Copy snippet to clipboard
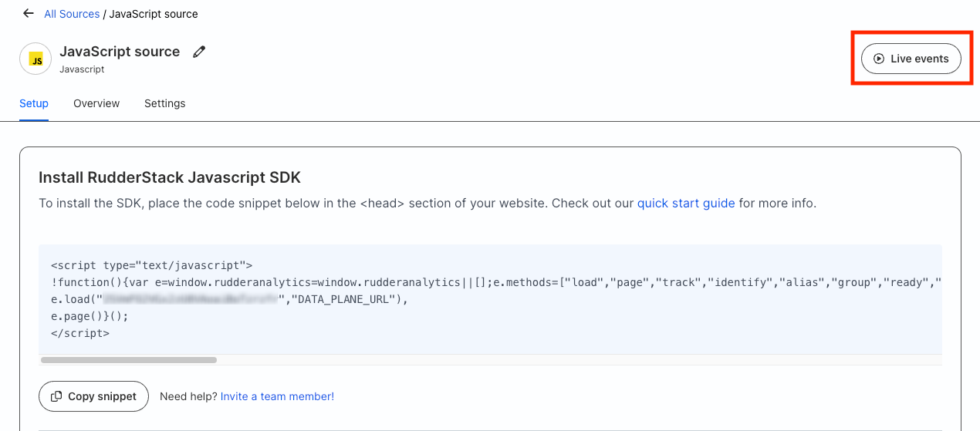Screen dimensions: 980x431 (x=93, y=396)
